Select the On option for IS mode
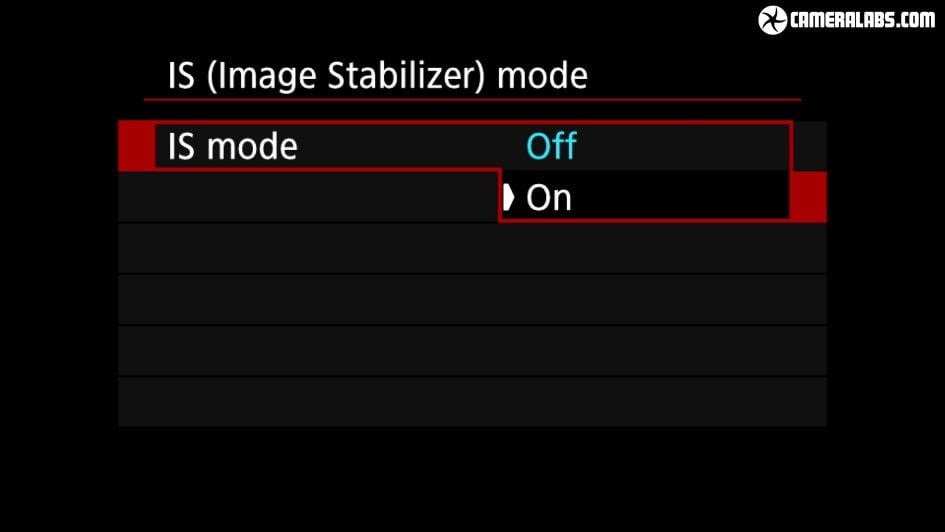Image resolution: width=945 pixels, height=532 pixels. click(x=549, y=198)
